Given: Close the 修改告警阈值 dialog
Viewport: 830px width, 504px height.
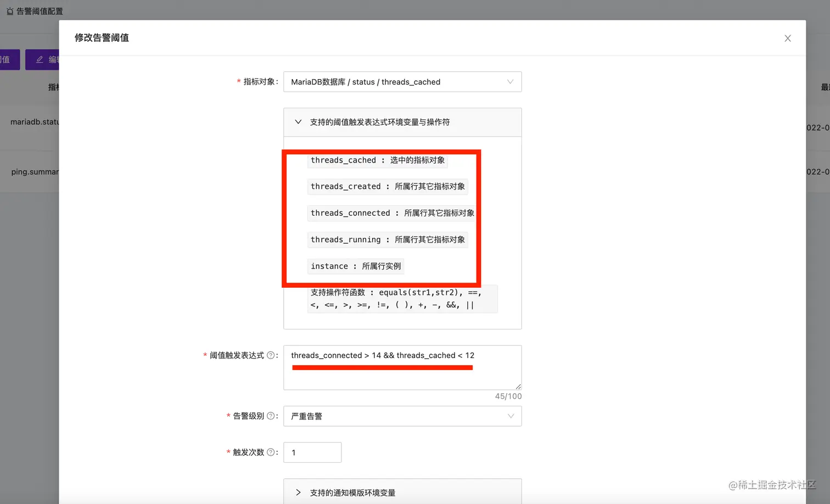Looking at the screenshot, I should click(x=788, y=38).
